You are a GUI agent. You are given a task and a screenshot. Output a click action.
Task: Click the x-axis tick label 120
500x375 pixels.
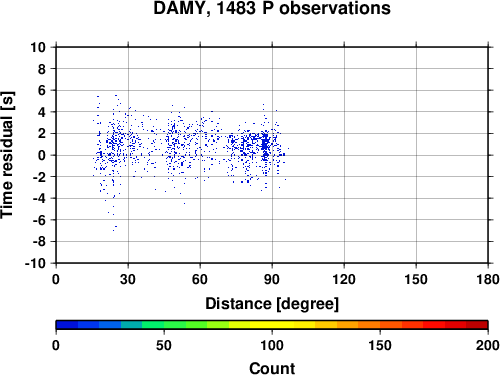pyautogui.click(x=344, y=279)
